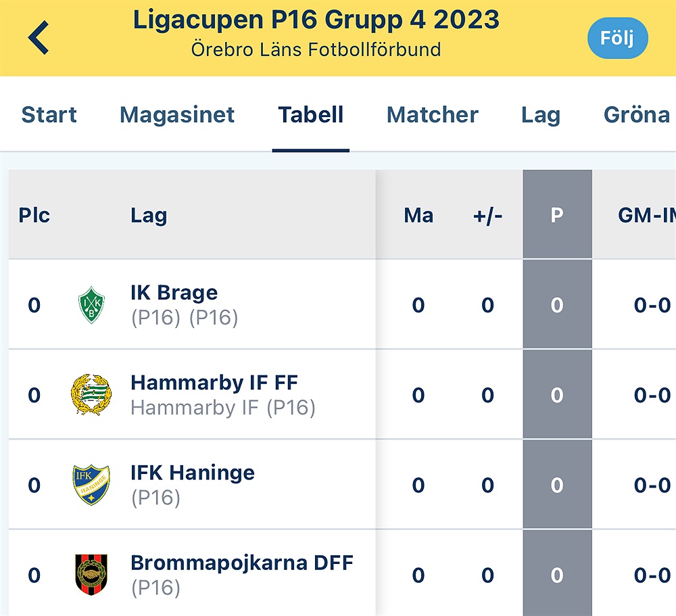Screen dimensions: 676x616
Task: Select the yellow wreath Hammarby emblem
Action: click(92, 394)
